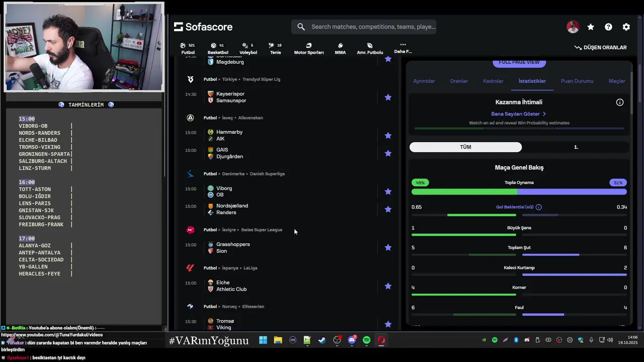
Task: Toggle favorite star for GAIS–Djurgården
Action: [x=388, y=153]
